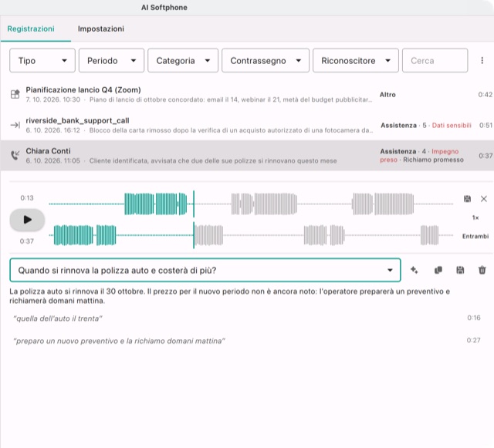The height and width of the screenshot is (448, 494).
Task: Select the Chiara Conti recording row
Action: tap(247, 156)
